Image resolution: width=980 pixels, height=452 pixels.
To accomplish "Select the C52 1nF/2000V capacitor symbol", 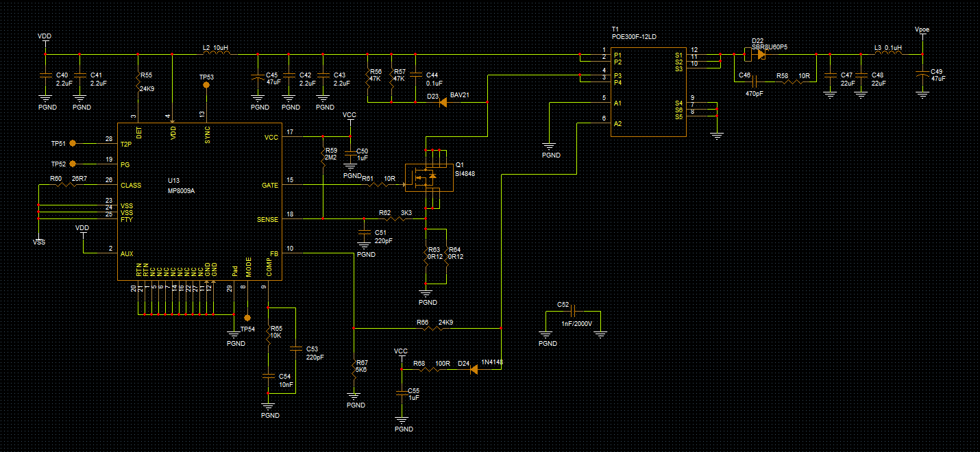I will [x=574, y=312].
